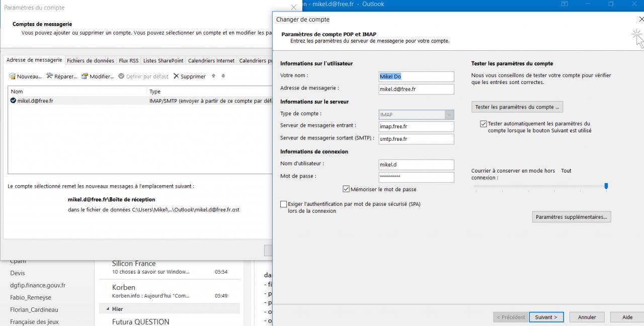Screen dimensions: 644x326
Task: Click default-account check icon beside mikel.d@free.fr
Action: [13, 101]
